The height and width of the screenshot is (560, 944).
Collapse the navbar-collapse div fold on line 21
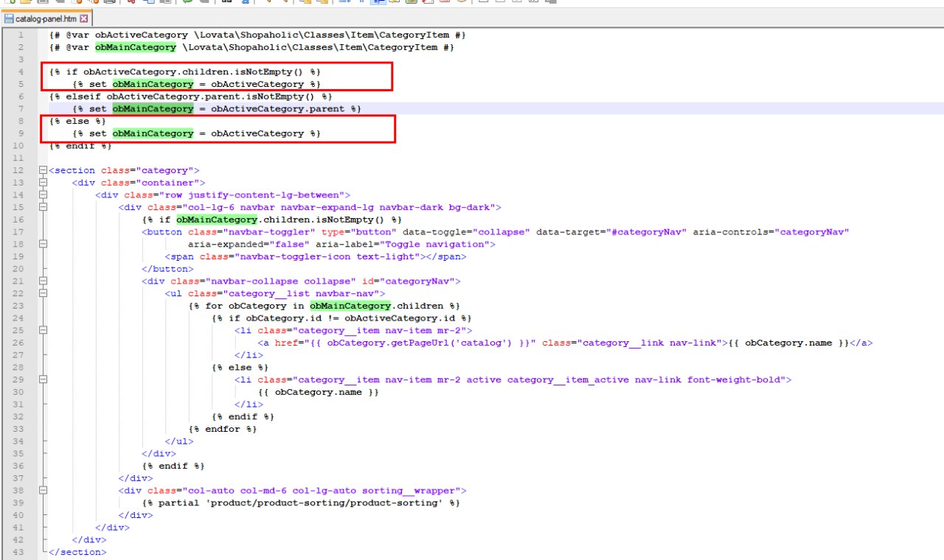(43, 281)
